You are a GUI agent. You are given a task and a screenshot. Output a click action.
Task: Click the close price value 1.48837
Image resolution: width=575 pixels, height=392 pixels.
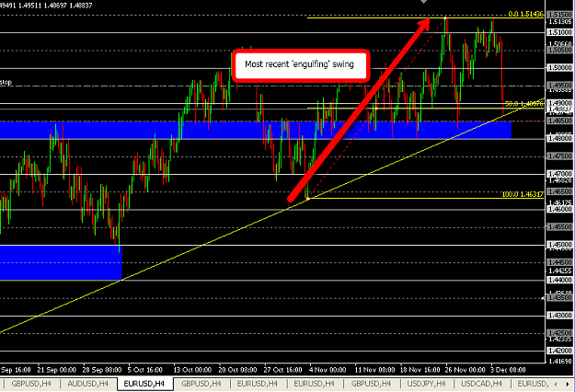81,6
